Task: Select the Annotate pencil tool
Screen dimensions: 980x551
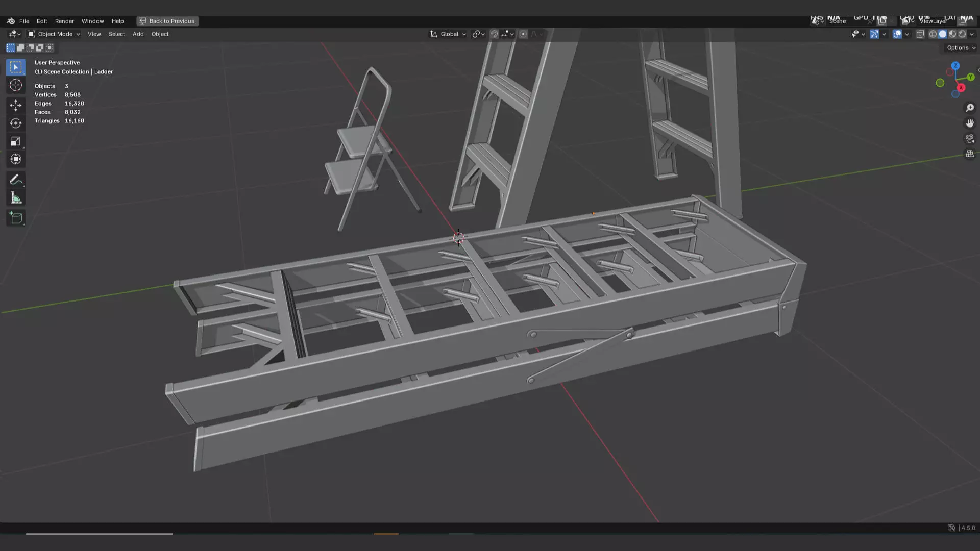Action: click(16, 180)
